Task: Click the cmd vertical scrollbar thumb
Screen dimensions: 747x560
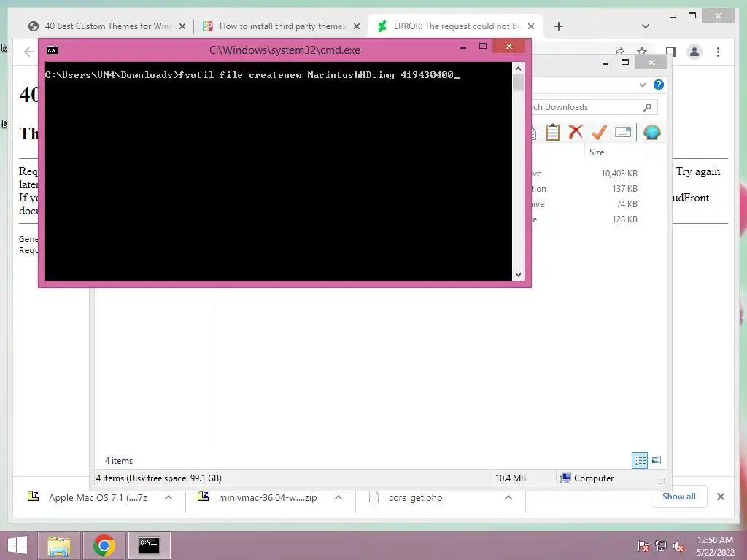Action: click(x=519, y=83)
